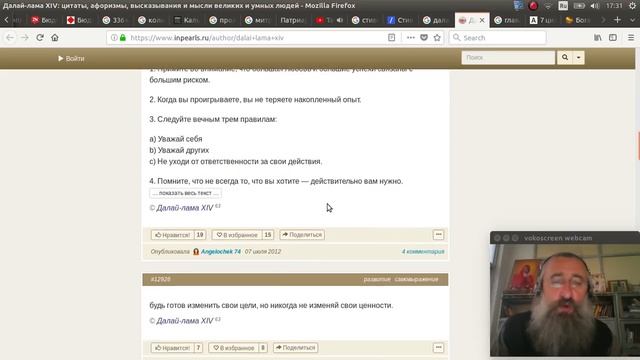This screenshot has height=360, width=640.
Task: List all tabs dropdown arrow
Action: click(x=632, y=20)
